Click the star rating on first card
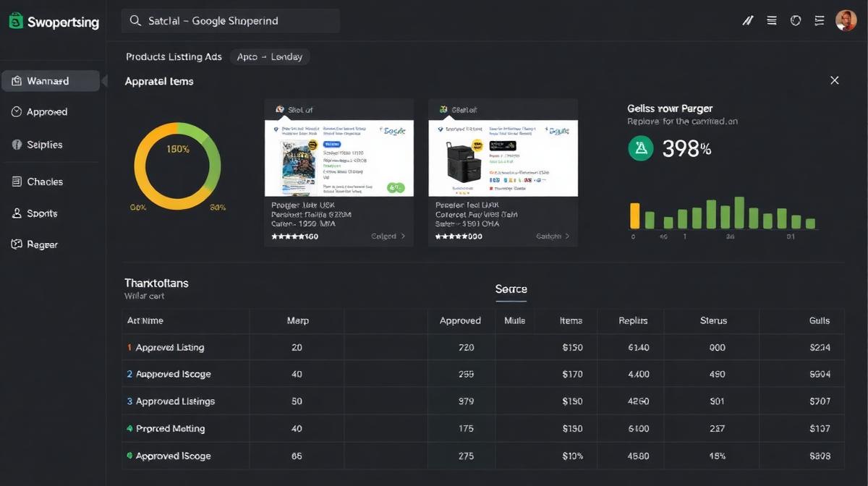The height and width of the screenshot is (486, 868). pyautogui.click(x=288, y=236)
